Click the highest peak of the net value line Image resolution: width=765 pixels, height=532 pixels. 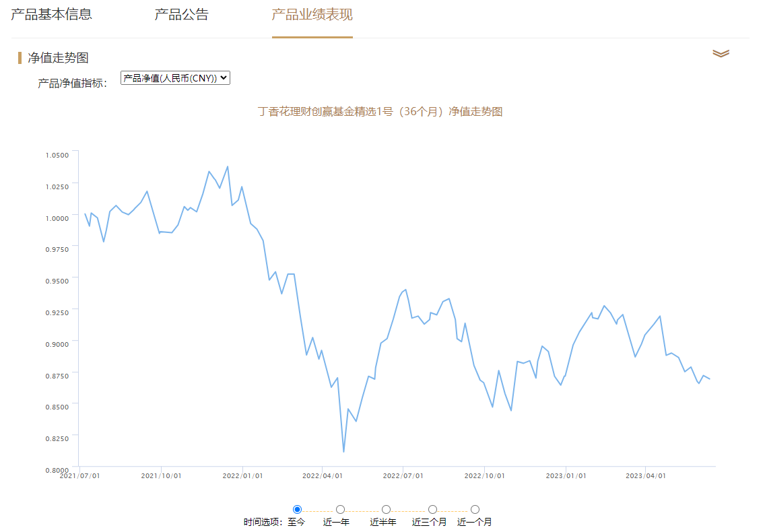[x=228, y=167]
